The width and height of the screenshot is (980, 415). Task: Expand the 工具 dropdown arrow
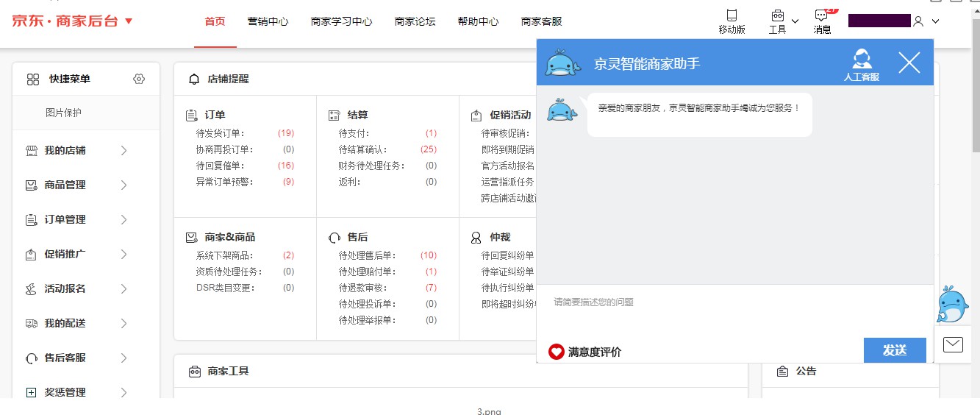[795, 21]
